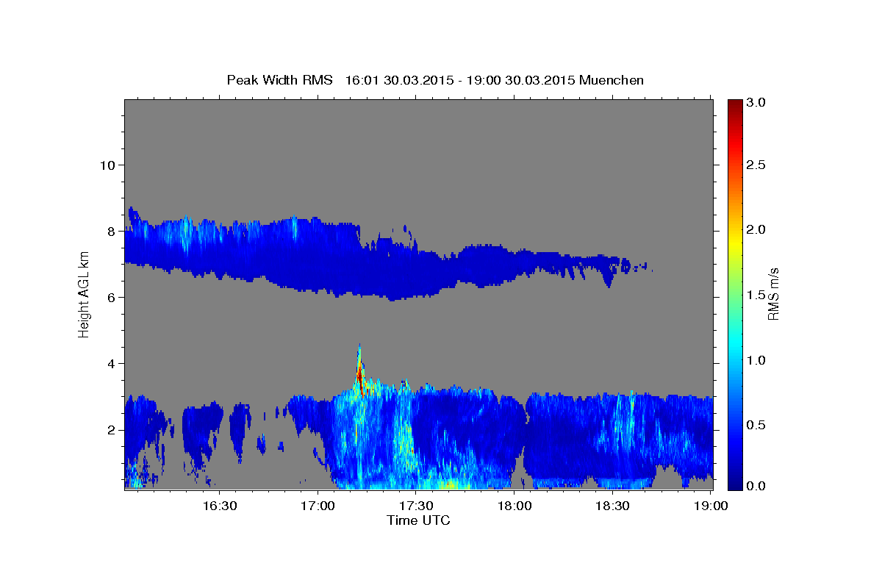The width and height of the screenshot is (882, 588).
Task: Click the 17:30 time tick label
Action: 416,506
